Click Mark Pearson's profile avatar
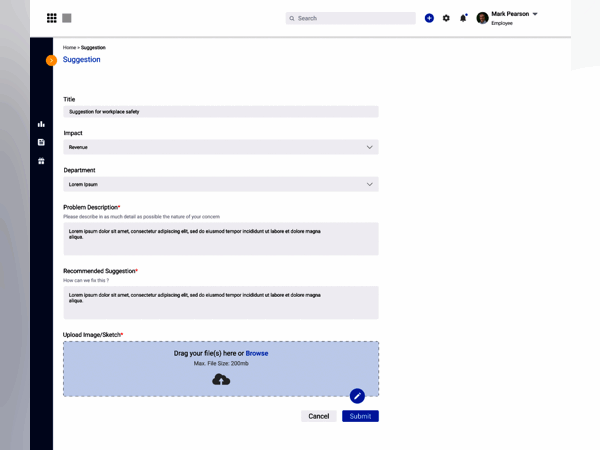Viewport: 600px width, 450px height. (482, 18)
